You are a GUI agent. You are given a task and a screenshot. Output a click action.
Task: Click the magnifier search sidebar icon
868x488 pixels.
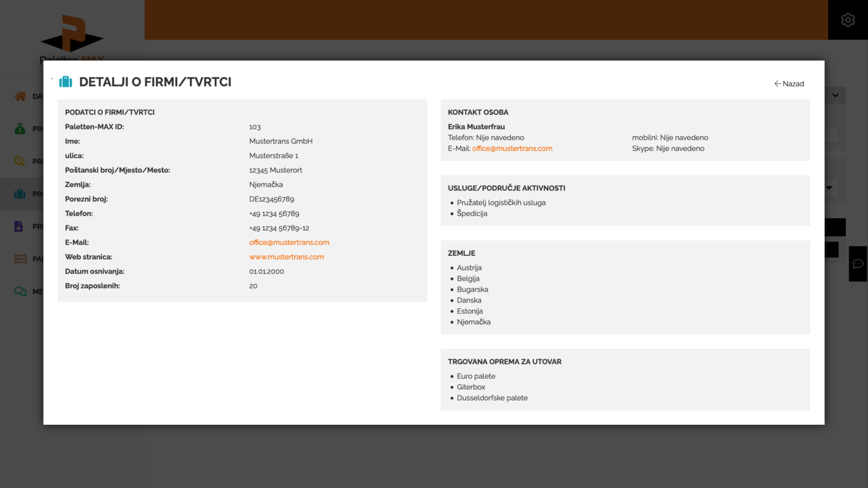coord(20,161)
